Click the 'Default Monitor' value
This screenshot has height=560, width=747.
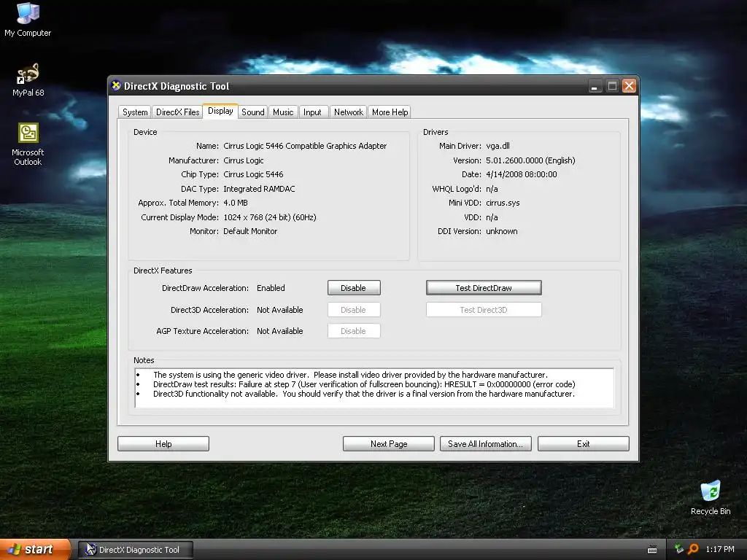coord(250,231)
